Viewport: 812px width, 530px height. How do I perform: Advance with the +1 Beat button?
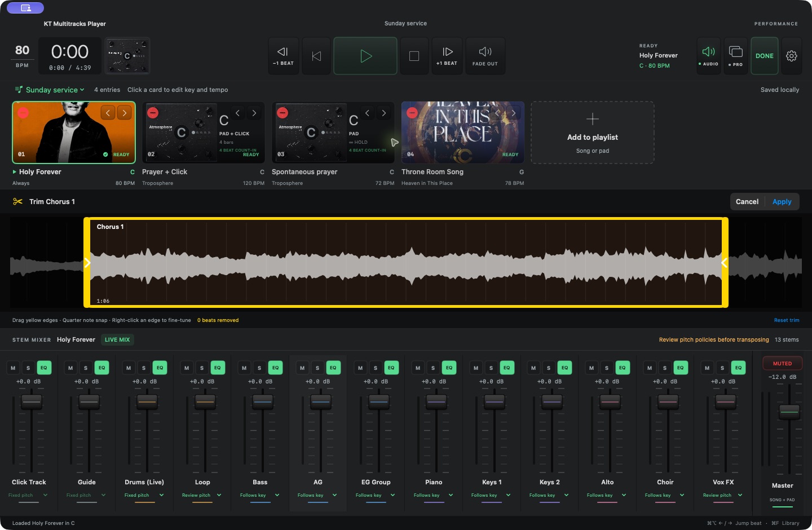click(447, 56)
